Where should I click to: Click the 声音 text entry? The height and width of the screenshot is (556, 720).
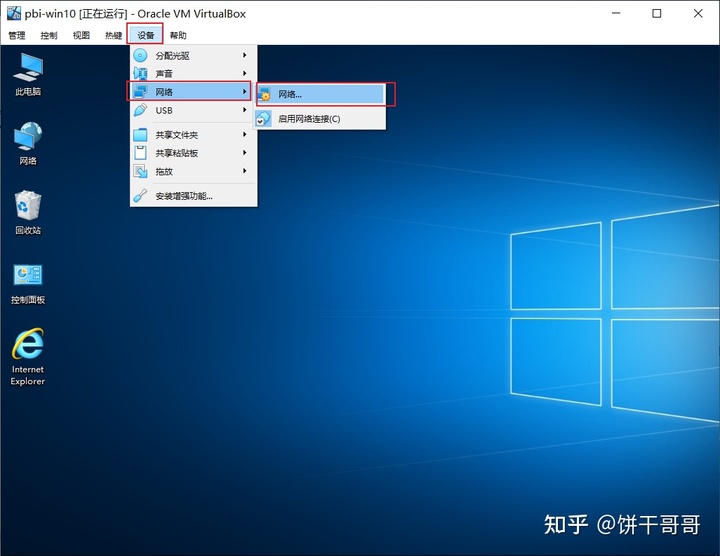coord(164,73)
